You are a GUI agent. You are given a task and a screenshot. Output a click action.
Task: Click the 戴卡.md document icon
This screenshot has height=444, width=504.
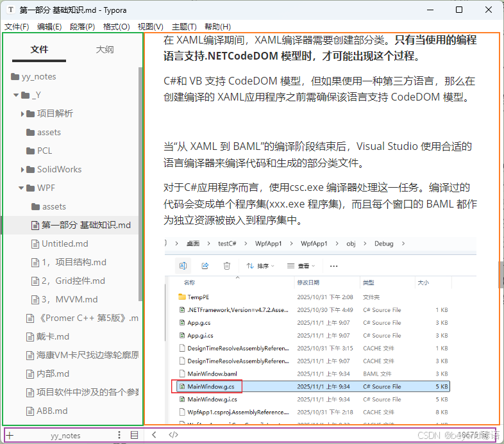30,337
